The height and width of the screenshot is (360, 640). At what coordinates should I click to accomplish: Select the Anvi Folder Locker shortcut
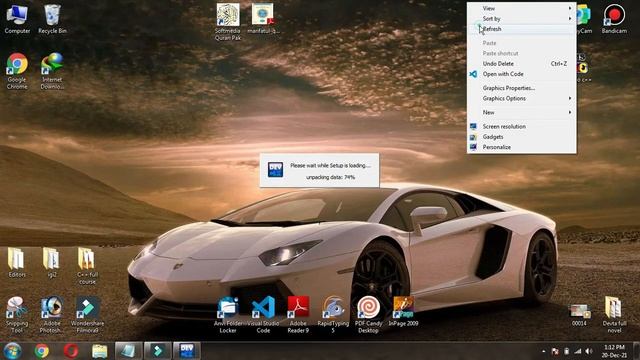(x=228, y=315)
